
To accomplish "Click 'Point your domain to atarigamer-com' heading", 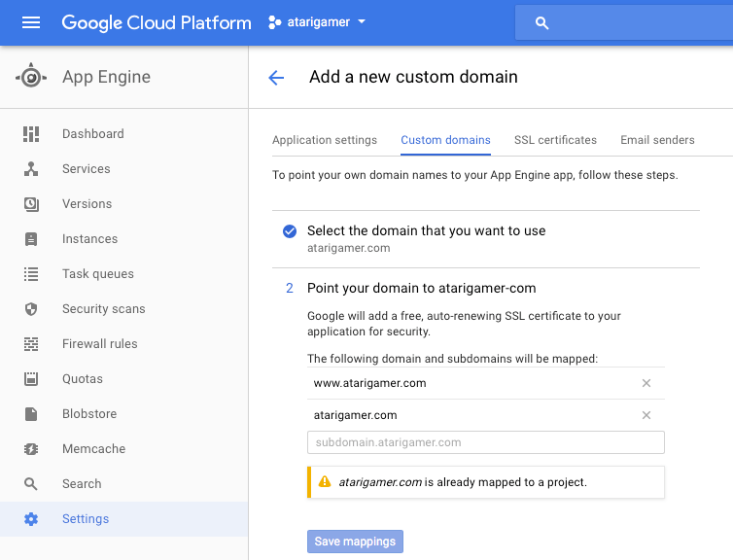I will click(x=421, y=289).
